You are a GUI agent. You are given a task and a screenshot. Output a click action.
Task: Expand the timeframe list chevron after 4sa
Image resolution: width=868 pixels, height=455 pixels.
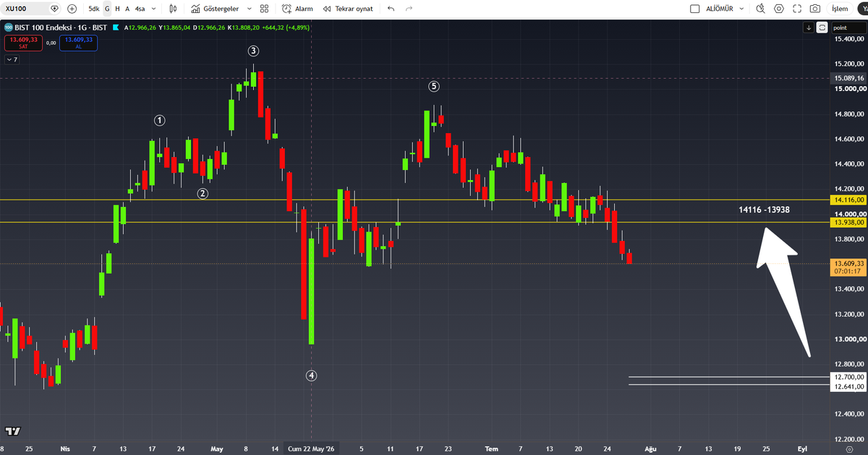(153, 9)
